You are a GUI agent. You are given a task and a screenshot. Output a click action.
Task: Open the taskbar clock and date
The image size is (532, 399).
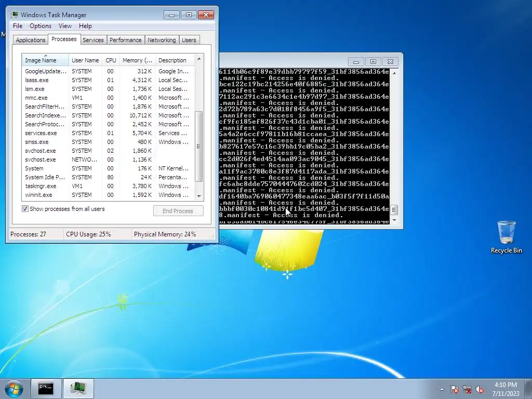click(506, 389)
